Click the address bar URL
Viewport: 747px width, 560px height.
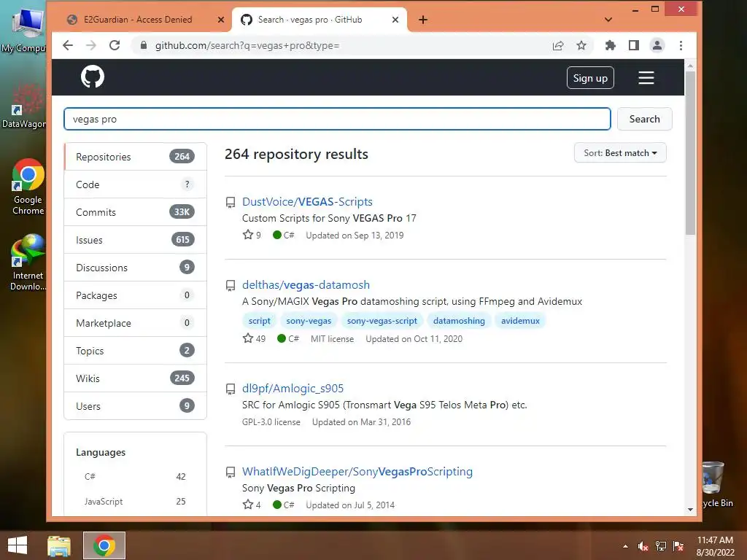247,45
